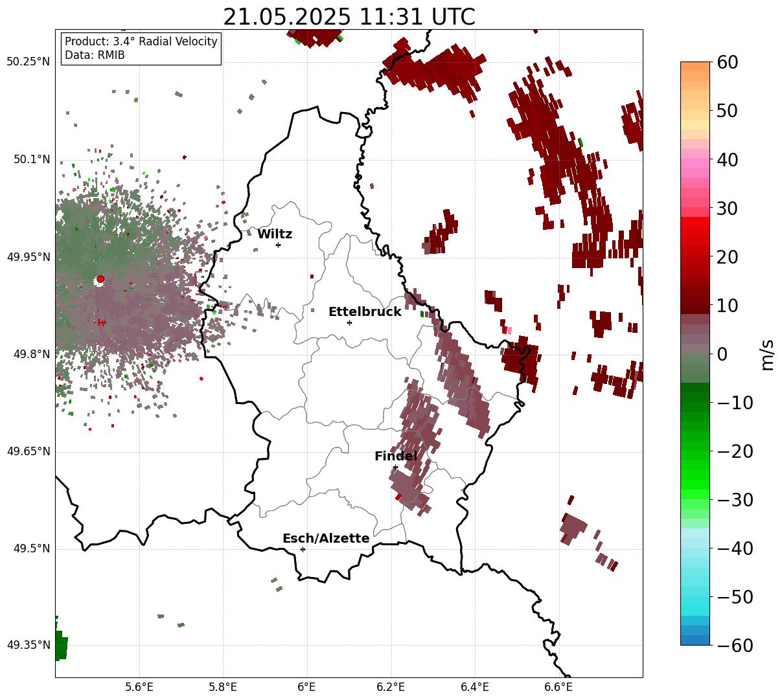Click the Findel cross marker
The width and height of the screenshot is (782, 700).
(395, 467)
